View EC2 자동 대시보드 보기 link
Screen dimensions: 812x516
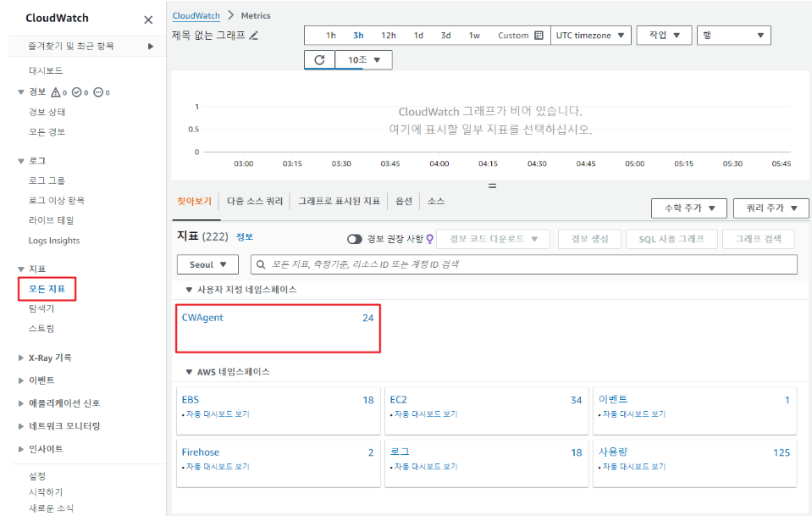click(426, 414)
